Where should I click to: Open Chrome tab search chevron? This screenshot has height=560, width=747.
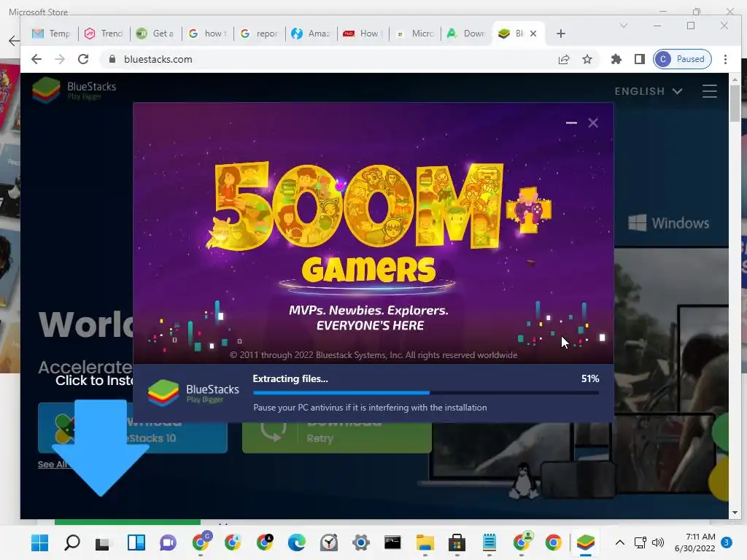point(623,26)
